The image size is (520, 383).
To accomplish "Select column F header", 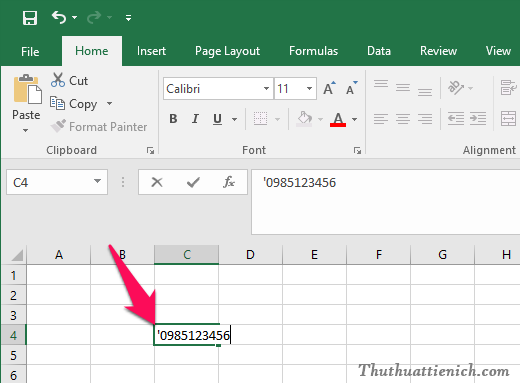I will tap(379, 255).
